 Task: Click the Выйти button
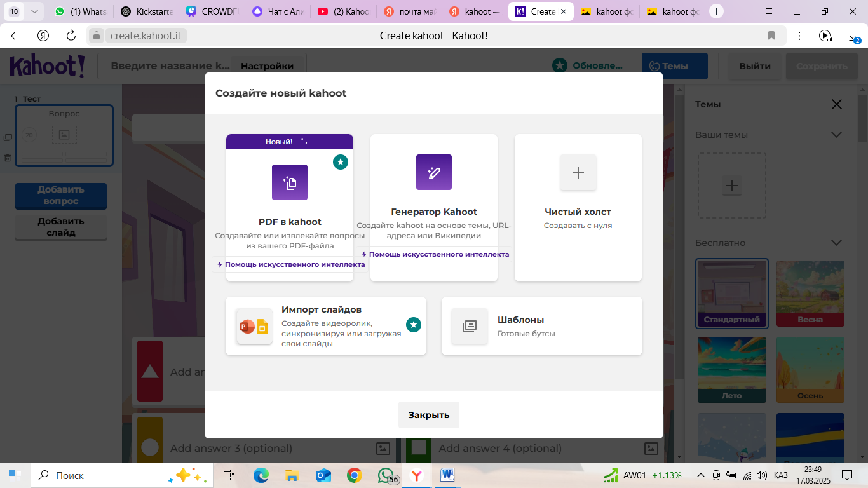755,66
